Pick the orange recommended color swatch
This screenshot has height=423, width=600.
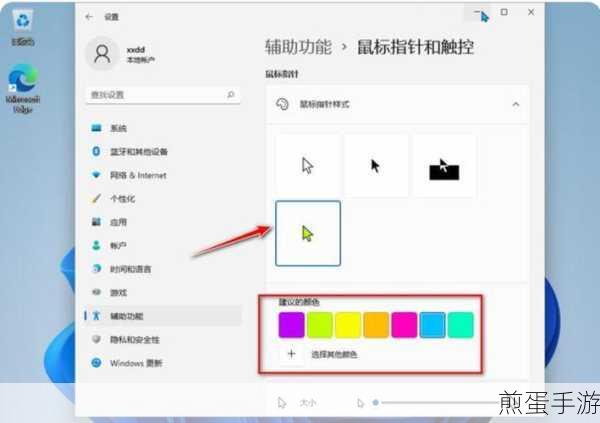click(x=376, y=325)
